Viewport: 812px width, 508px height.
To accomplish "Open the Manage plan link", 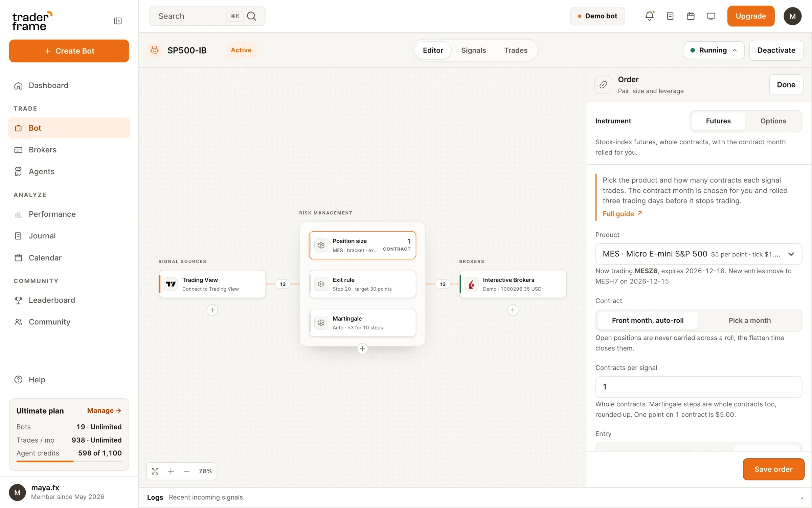I will 104,410.
